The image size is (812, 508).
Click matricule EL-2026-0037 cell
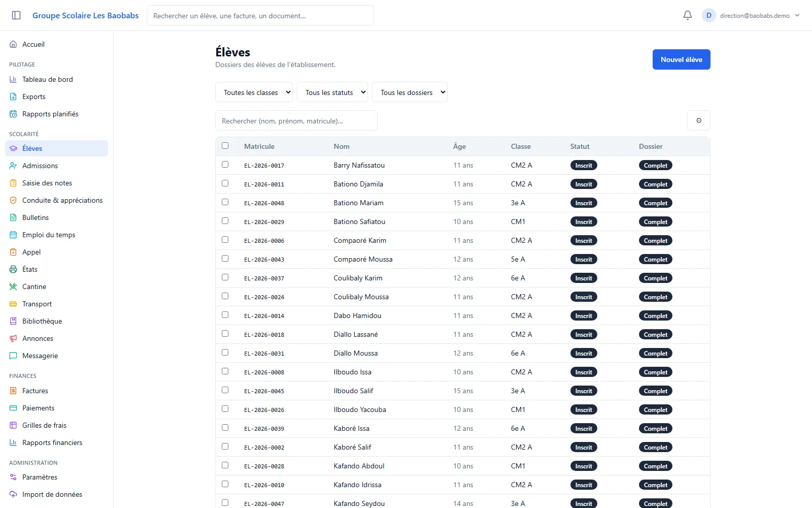264,278
